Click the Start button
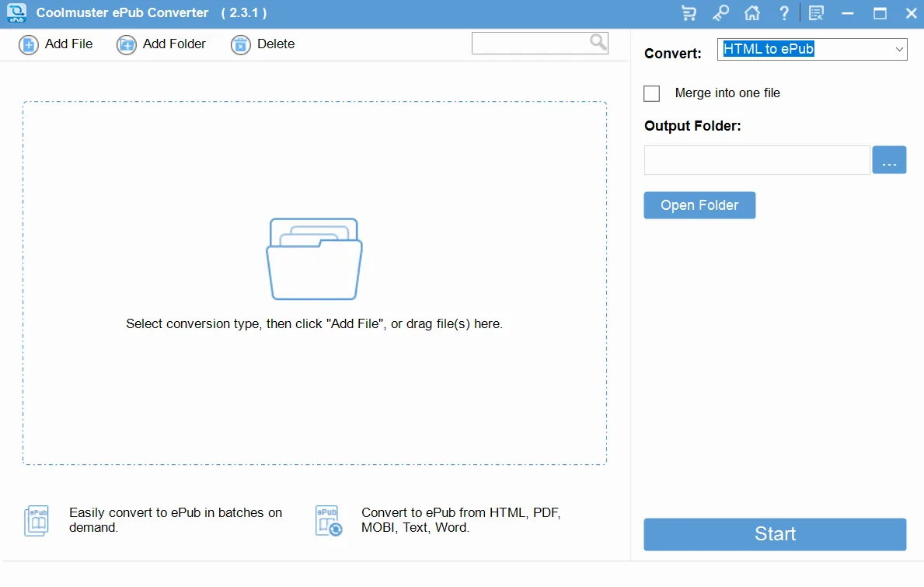The height and width of the screenshot is (587, 924). coord(775,535)
